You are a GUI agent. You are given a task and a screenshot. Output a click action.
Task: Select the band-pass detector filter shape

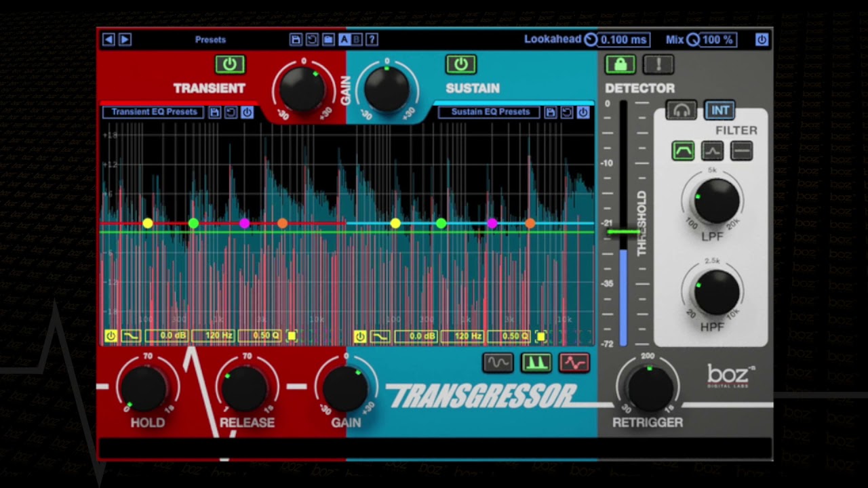pyautogui.click(x=683, y=151)
